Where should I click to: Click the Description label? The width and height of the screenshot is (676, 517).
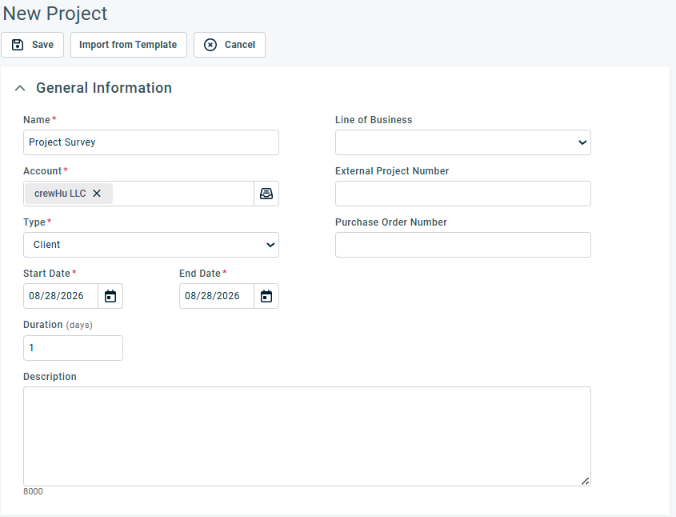click(x=50, y=376)
